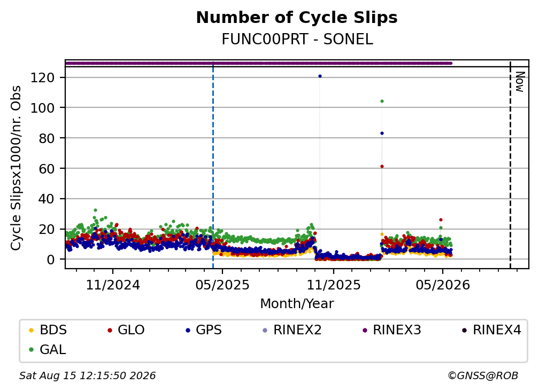Click the 05/2025 x-axis tick label
Viewport: 539px width, 392px height.
tap(222, 285)
